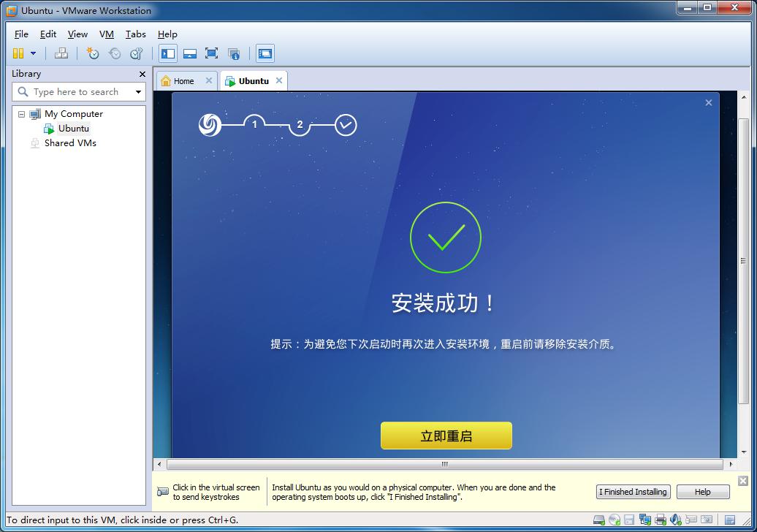Toggle the library sidebar view icon
This screenshot has width=757, height=532.
pyautogui.click(x=168, y=53)
